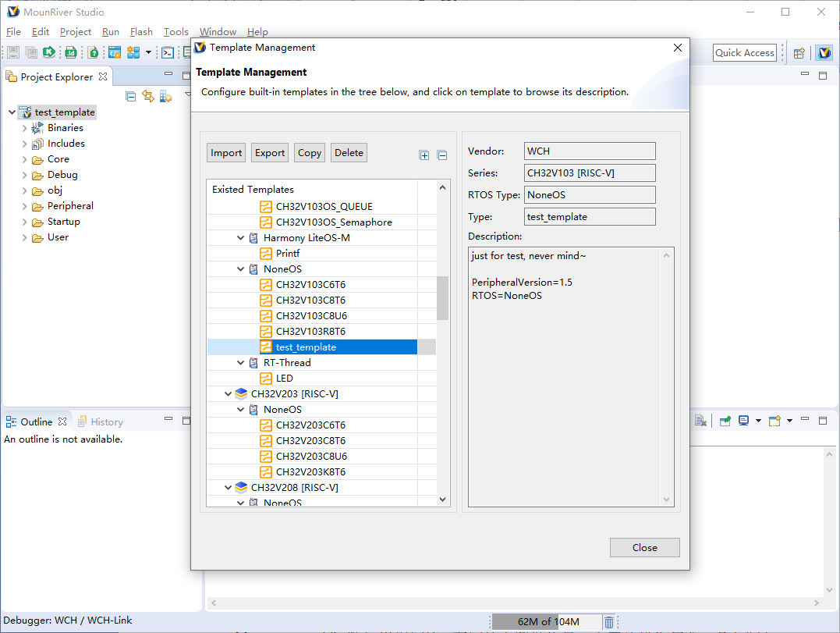Close the Project Explorer tab
This screenshot has width=840, height=633.
103,76
